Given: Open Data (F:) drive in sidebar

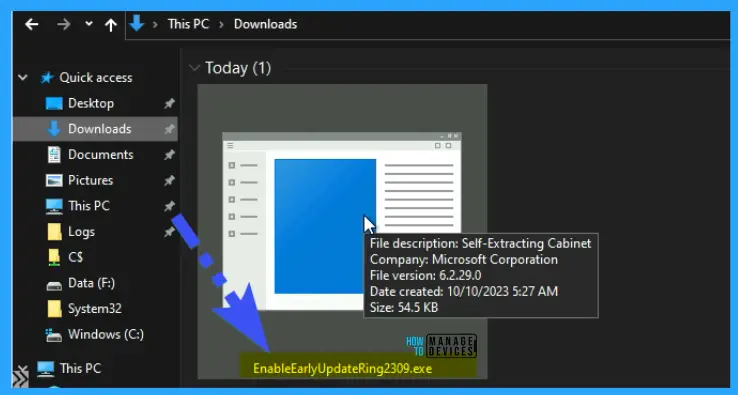Looking at the screenshot, I should [x=91, y=283].
